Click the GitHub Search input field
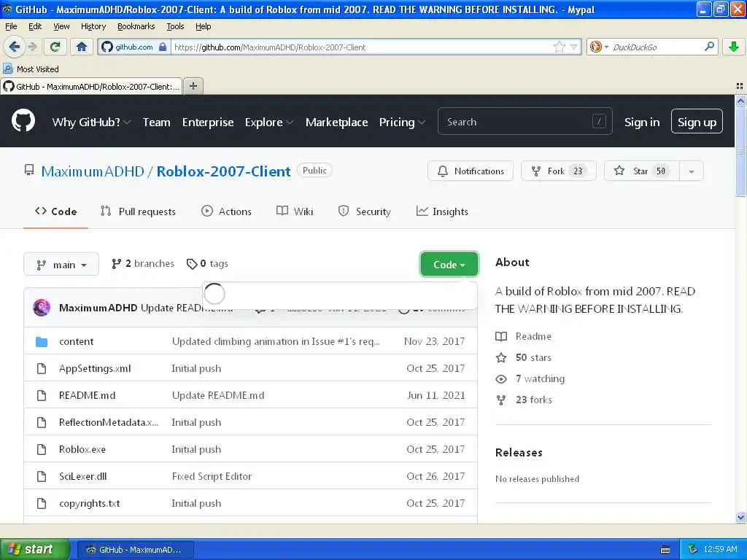The height and width of the screenshot is (560, 747). tap(525, 122)
